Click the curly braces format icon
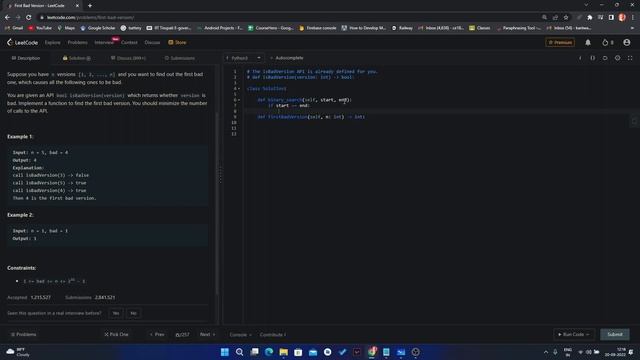 point(593,58)
